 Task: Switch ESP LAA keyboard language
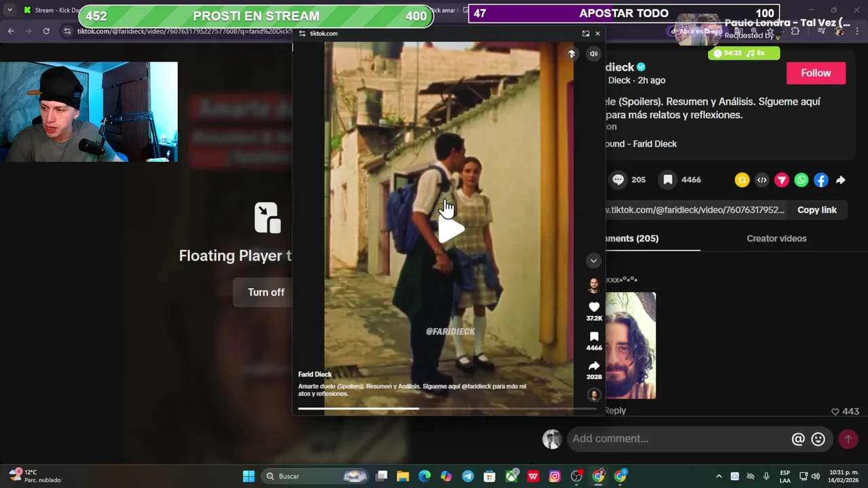point(785,476)
